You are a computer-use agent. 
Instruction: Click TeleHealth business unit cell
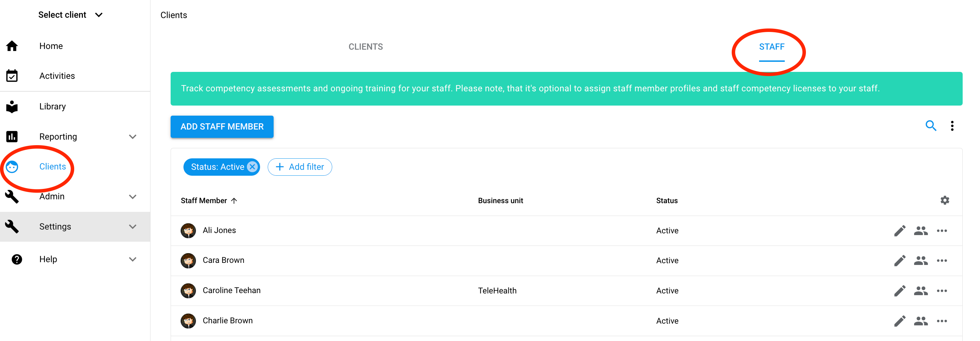tap(497, 291)
